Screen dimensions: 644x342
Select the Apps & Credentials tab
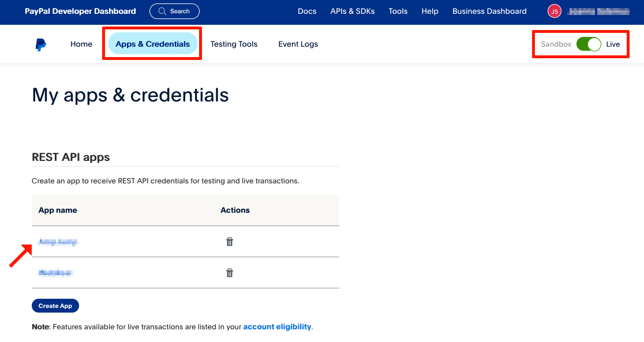152,44
